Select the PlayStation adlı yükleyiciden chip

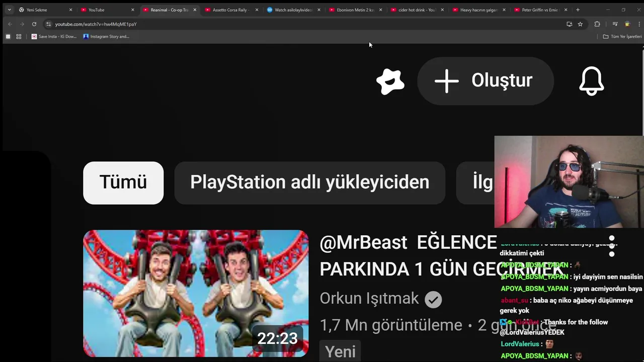[x=309, y=183]
